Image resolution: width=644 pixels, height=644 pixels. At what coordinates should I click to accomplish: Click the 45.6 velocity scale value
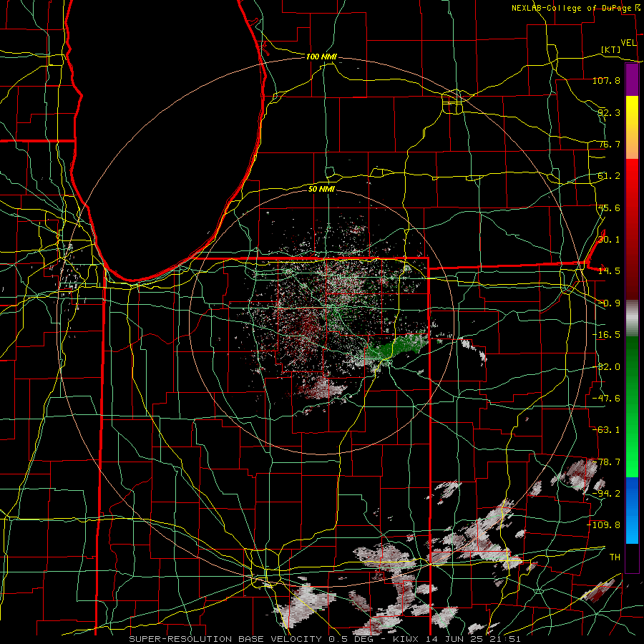coord(609,208)
